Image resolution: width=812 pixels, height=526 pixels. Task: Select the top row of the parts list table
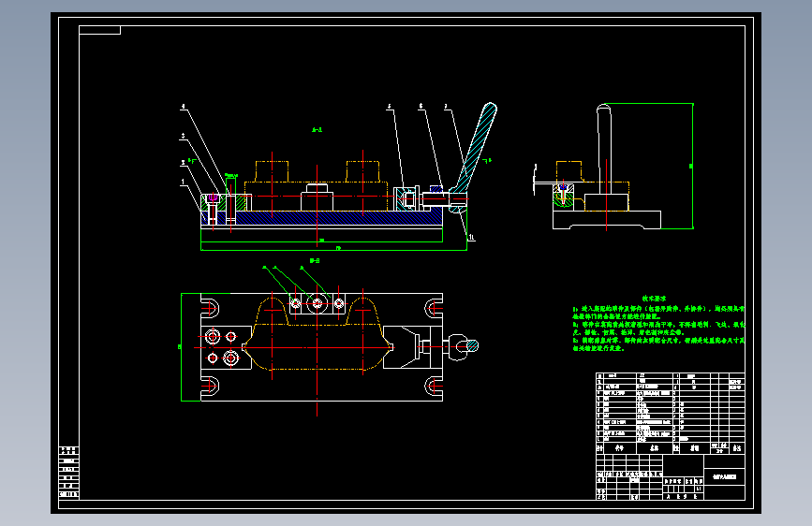pos(670,376)
